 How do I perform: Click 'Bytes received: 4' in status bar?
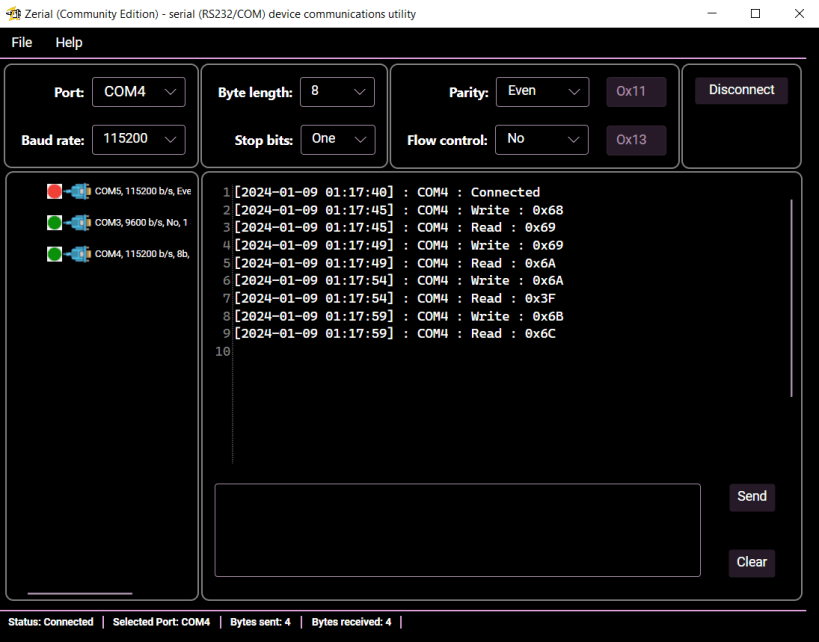click(x=352, y=622)
